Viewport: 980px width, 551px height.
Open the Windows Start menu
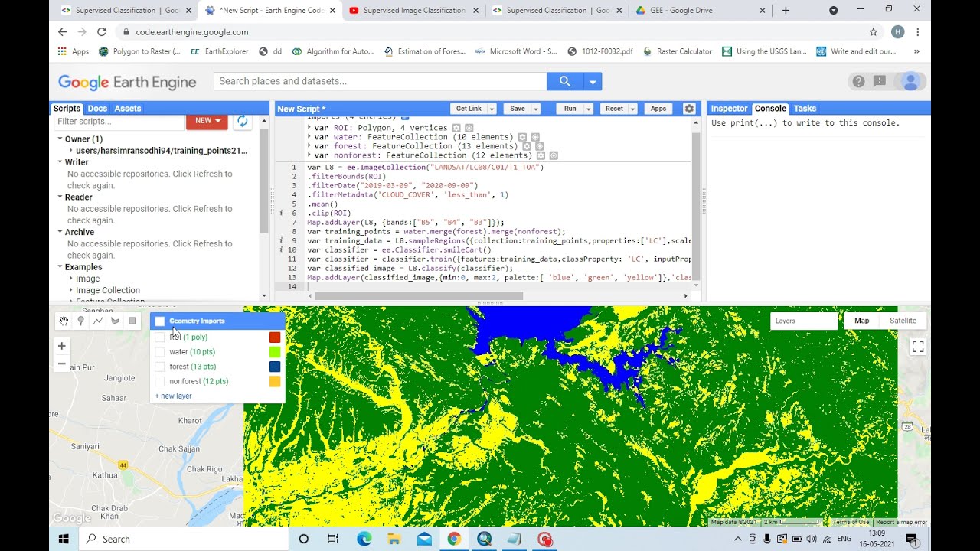(64, 539)
